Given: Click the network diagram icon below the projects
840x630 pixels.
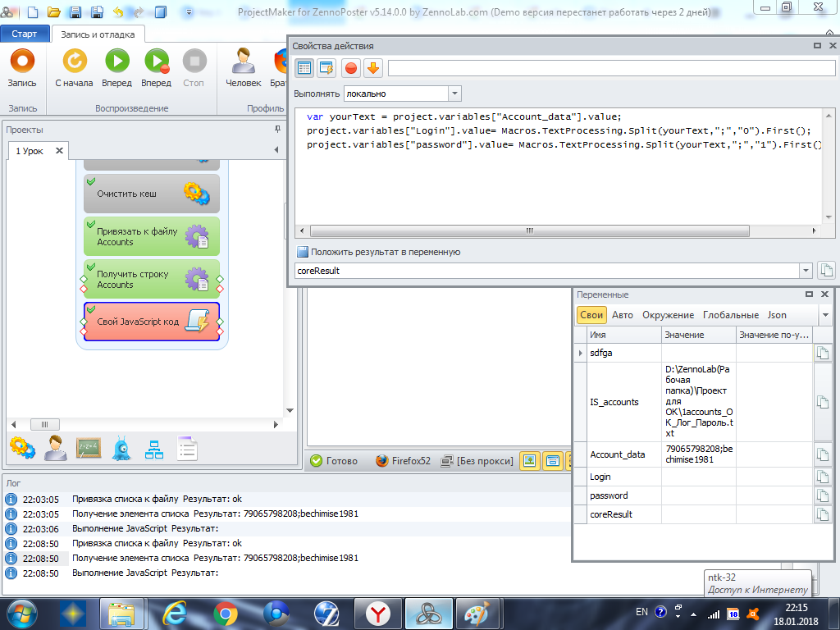Looking at the screenshot, I should point(154,448).
